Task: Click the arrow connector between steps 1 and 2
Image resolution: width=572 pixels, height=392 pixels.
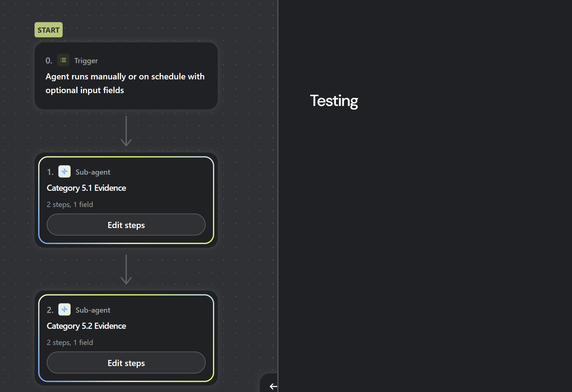Action: (x=126, y=270)
